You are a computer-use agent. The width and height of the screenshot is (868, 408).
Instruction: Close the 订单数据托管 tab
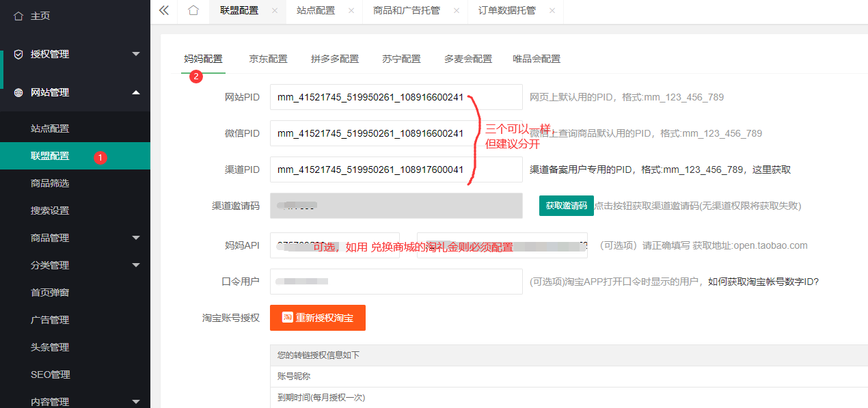pos(552,10)
